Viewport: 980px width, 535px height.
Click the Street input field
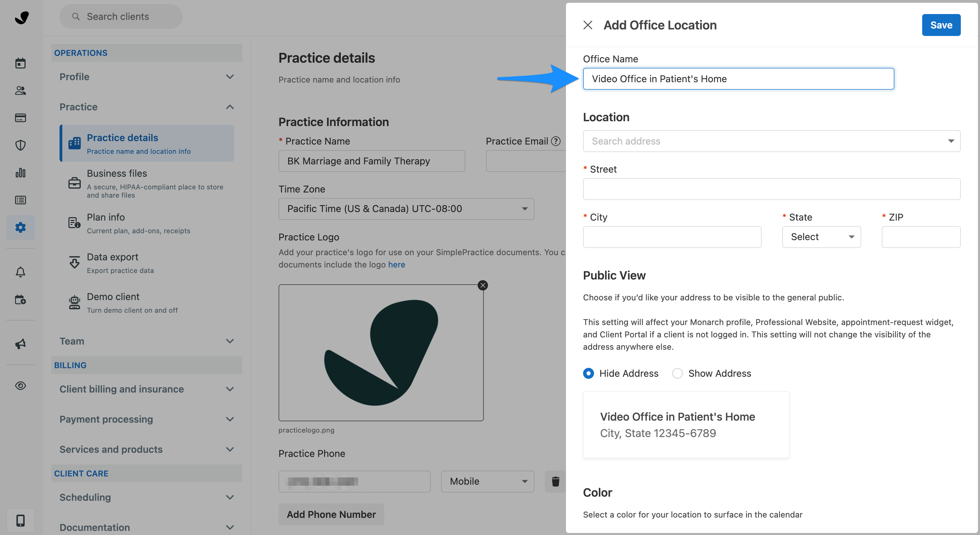[x=771, y=189]
